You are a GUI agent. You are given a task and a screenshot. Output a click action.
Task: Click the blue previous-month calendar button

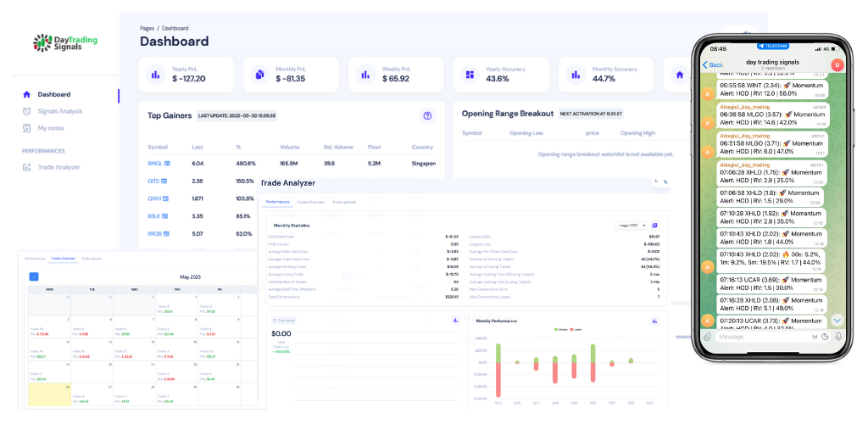[34, 276]
